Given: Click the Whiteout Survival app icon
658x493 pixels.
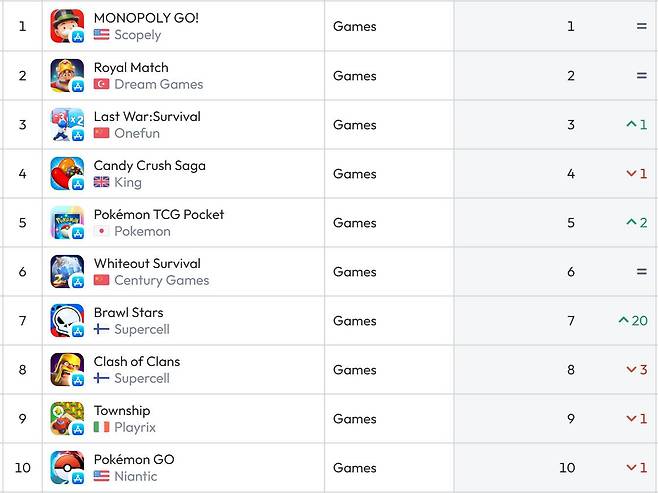Looking at the screenshot, I should (x=67, y=271).
